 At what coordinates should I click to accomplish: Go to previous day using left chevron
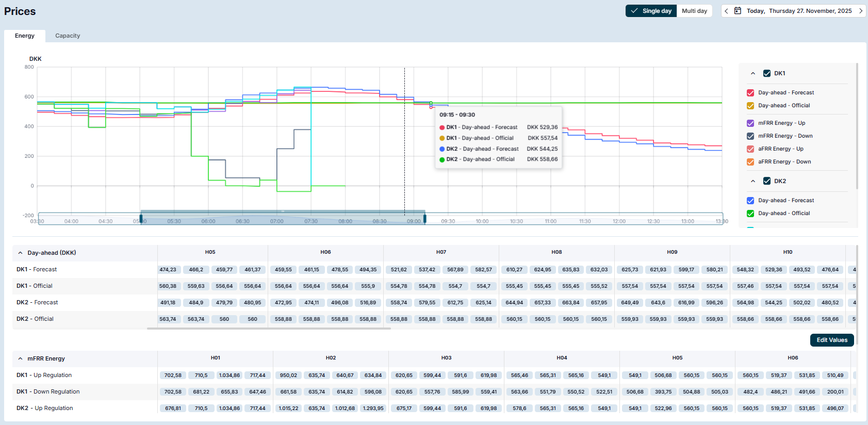pyautogui.click(x=726, y=11)
